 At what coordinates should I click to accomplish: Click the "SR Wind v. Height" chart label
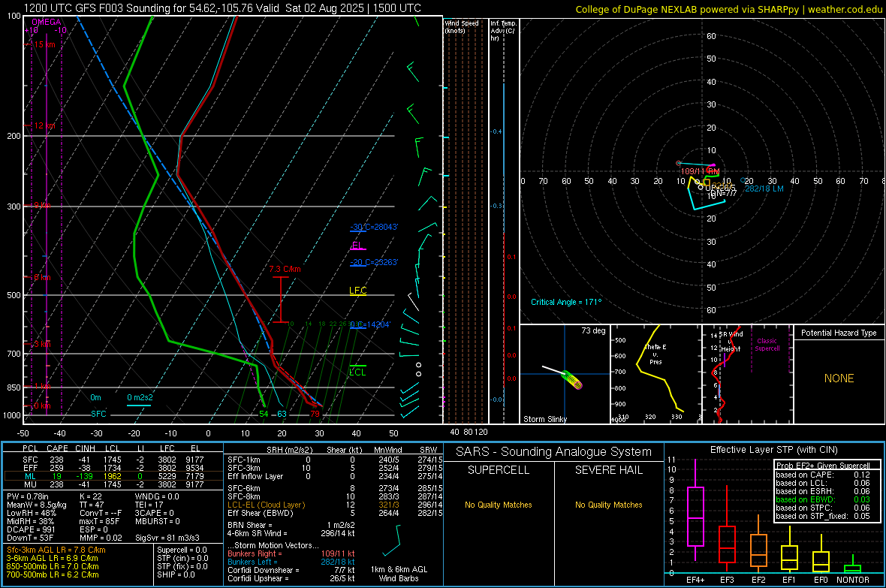tap(731, 342)
